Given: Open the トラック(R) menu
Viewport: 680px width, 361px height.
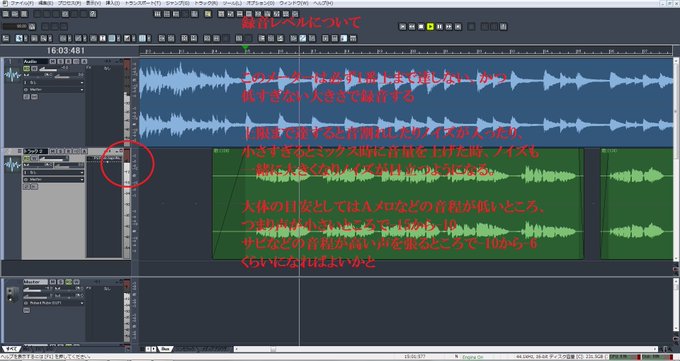Looking at the screenshot, I should (206, 3).
